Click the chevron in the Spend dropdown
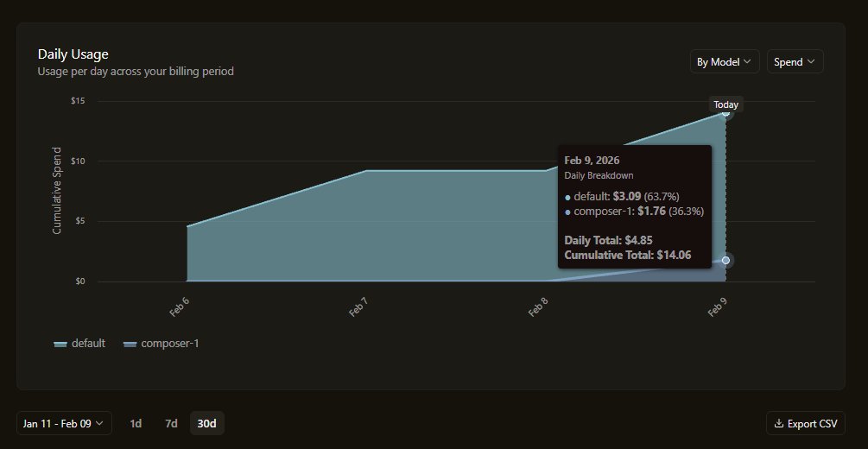Image resolution: width=868 pixels, height=449 pixels. (x=811, y=61)
